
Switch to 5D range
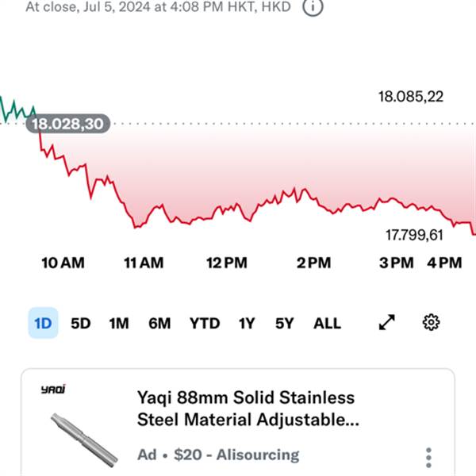(x=81, y=324)
